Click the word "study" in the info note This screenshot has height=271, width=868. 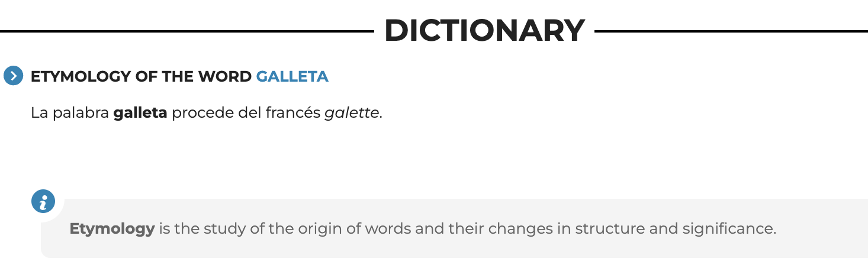coord(225,229)
